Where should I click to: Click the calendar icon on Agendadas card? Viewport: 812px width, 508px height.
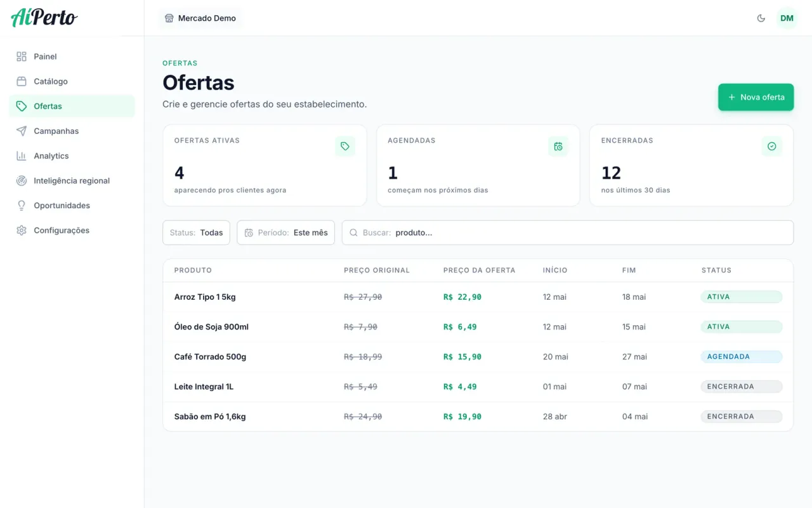pos(558,146)
